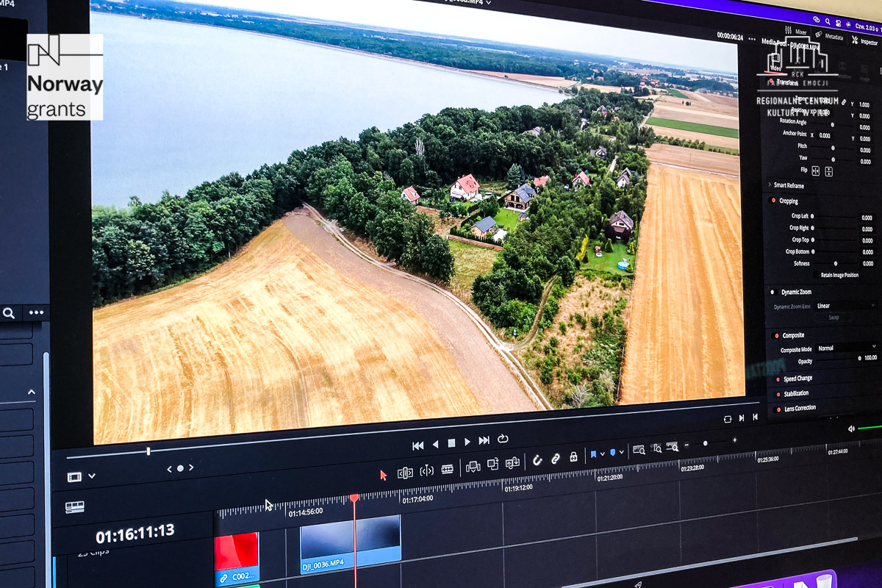882x588 pixels.
Task: Select the Blade Edit Mode tool
Action: 448,469
